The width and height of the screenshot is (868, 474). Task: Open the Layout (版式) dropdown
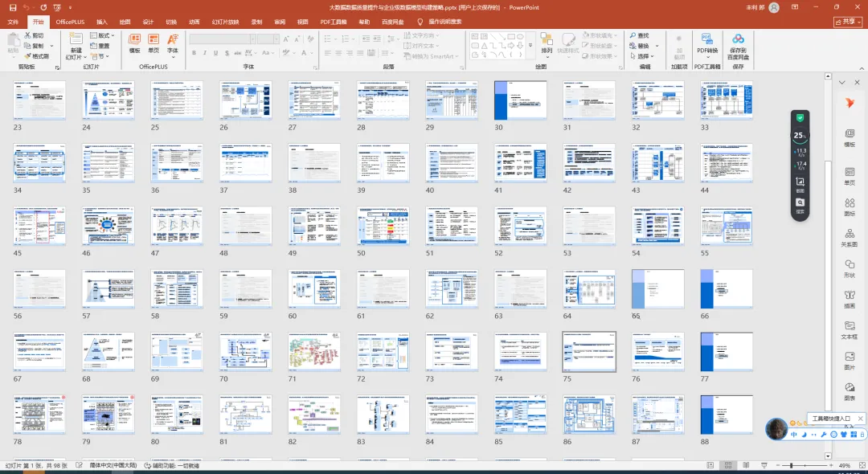click(102, 35)
